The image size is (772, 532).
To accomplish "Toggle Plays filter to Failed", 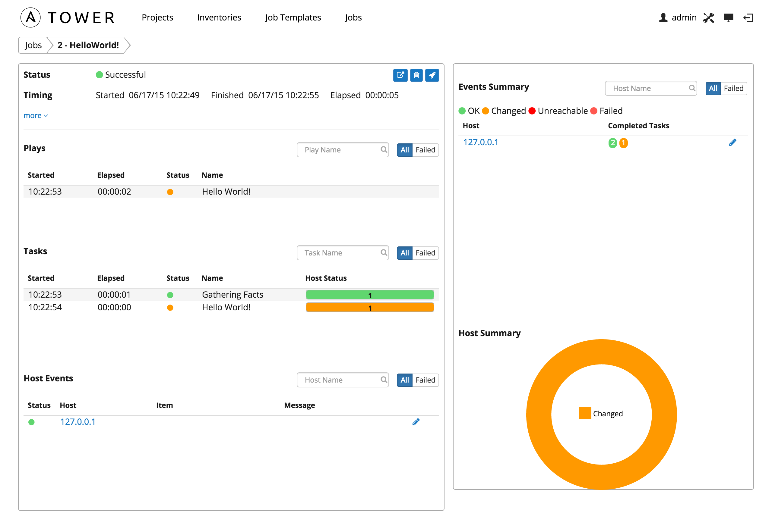I will pos(425,150).
